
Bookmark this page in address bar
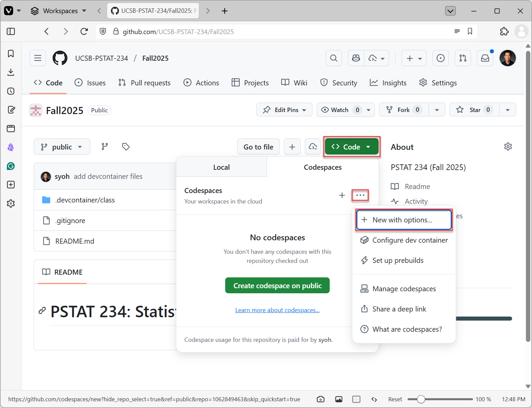point(470,31)
